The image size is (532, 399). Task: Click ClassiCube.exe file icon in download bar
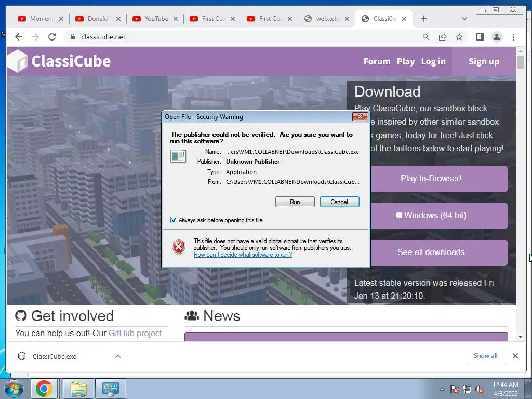coord(22,356)
